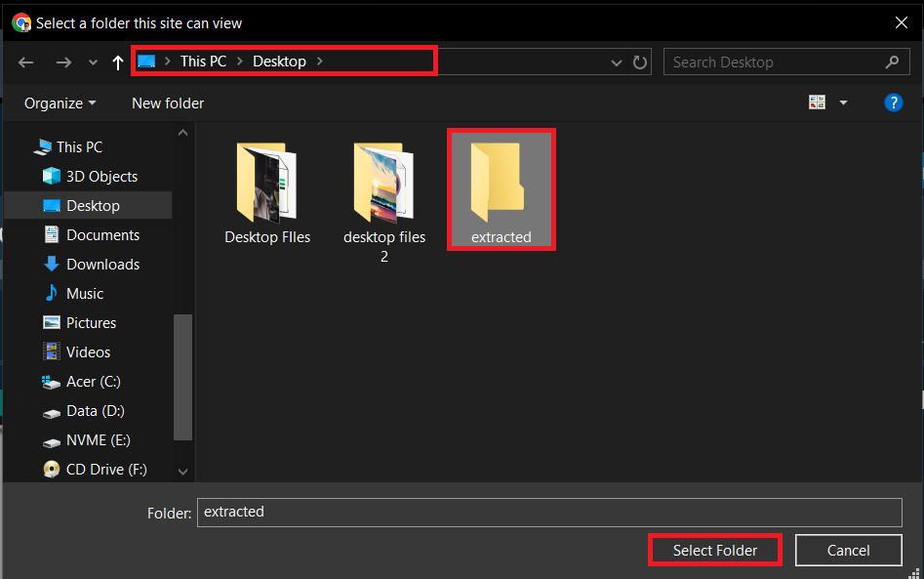This screenshot has height=579, width=924.
Task: Click Desktop in the breadcrumb path
Action: click(x=279, y=61)
